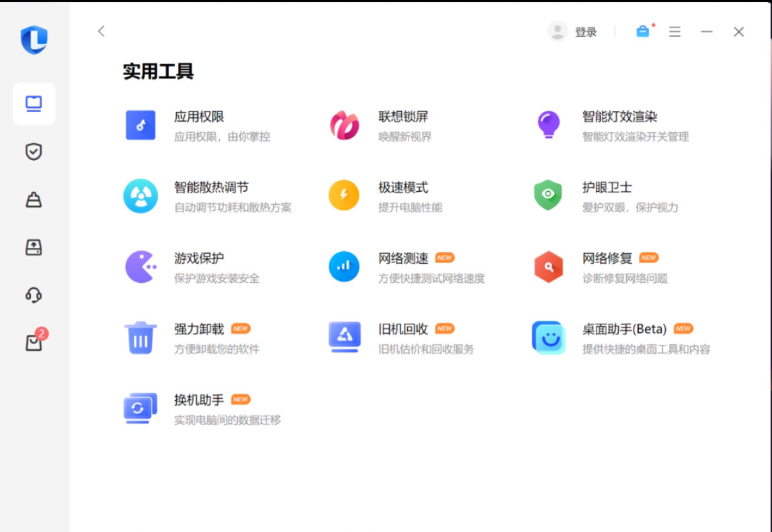Open 智能灯效渲染 purple bulb icon
Screen dimensions: 772x532
coord(548,125)
